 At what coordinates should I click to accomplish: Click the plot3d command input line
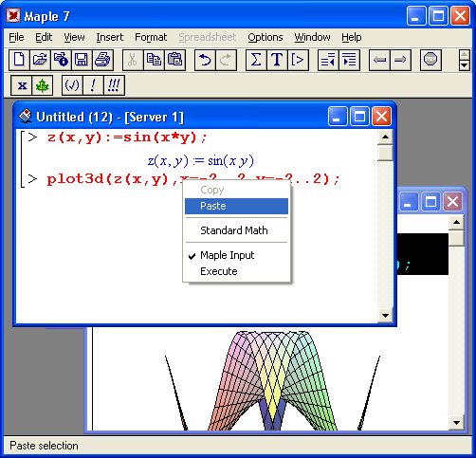193,179
